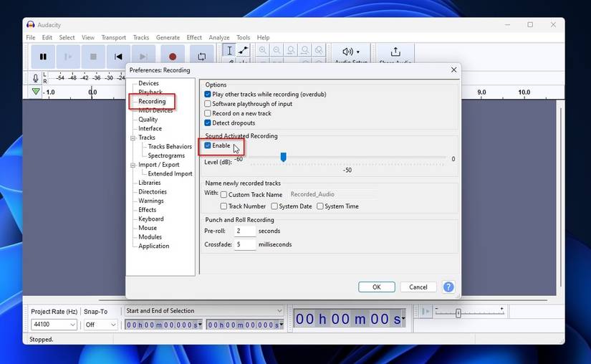Open the Transport menu
The width and height of the screenshot is (591, 364).
(x=113, y=37)
